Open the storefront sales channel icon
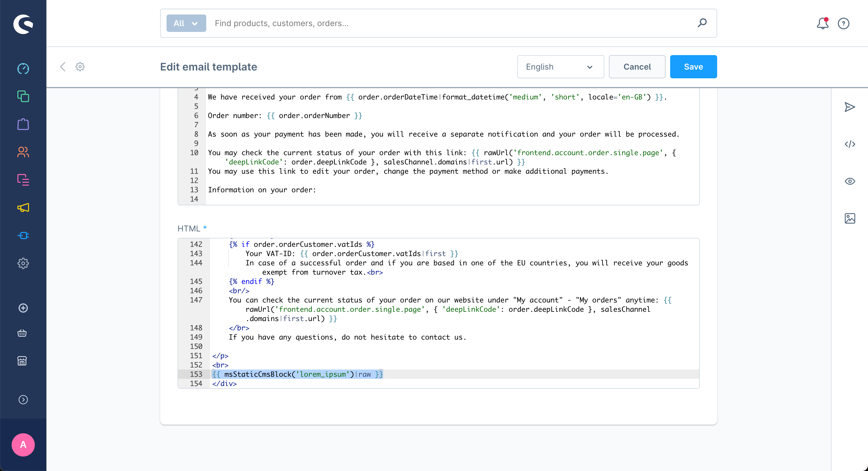Image resolution: width=868 pixels, height=471 pixels. 22,361
